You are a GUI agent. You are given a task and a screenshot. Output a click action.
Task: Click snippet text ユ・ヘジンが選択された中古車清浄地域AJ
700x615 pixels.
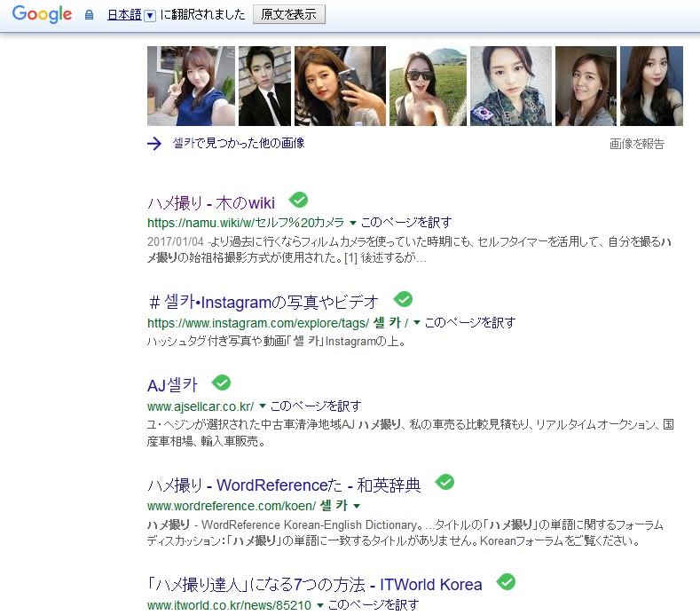tap(250, 424)
